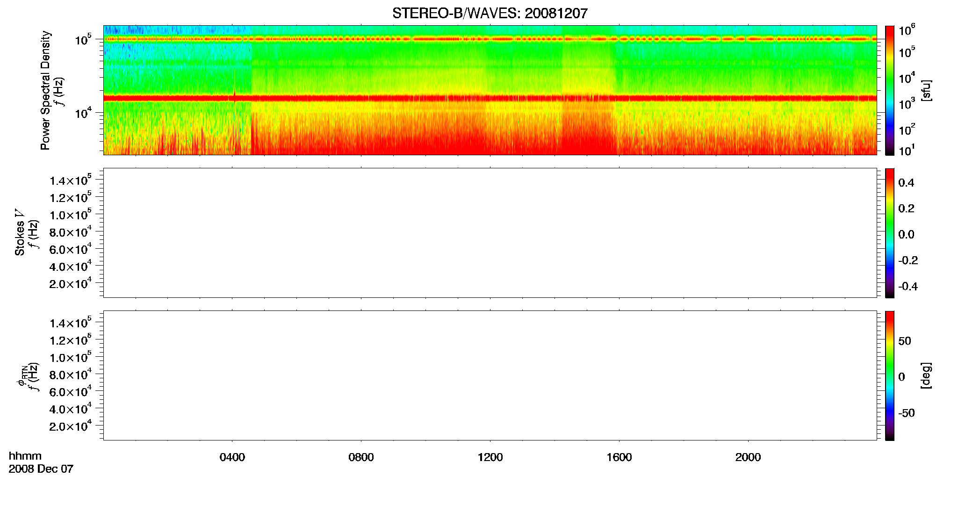Click the STEREO-B/WAVES: 20081207 plot title
The width and height of the screenshot is (980, 505).
[x=490, y=13]
